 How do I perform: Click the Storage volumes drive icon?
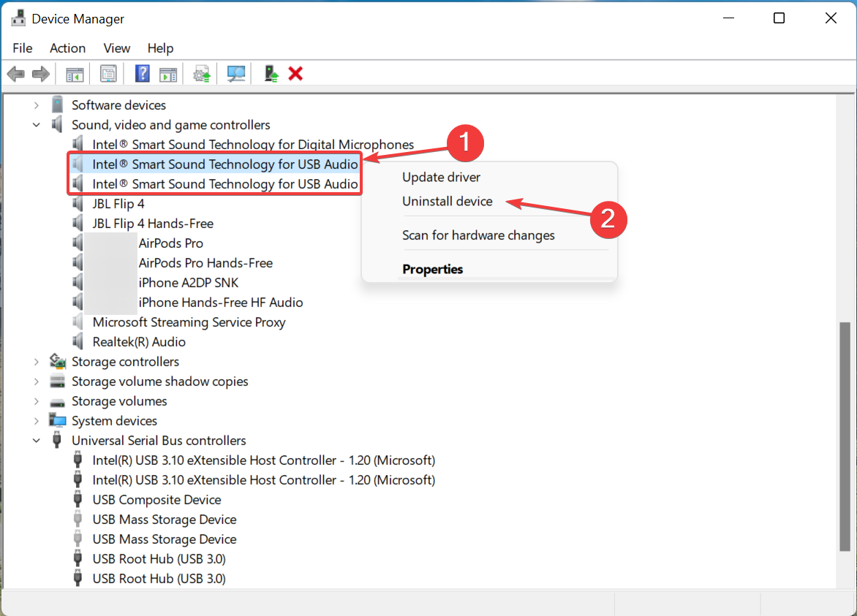(x=57, y=402)
